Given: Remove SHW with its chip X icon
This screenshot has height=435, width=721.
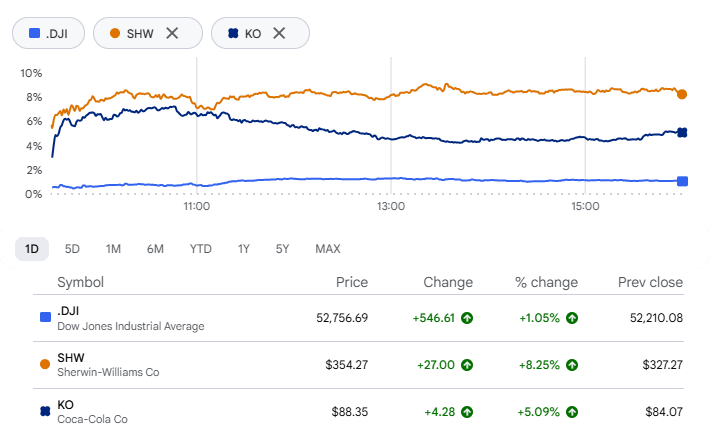Looking at the screenshot, I should pyautogui.click(x=172, y=33).
